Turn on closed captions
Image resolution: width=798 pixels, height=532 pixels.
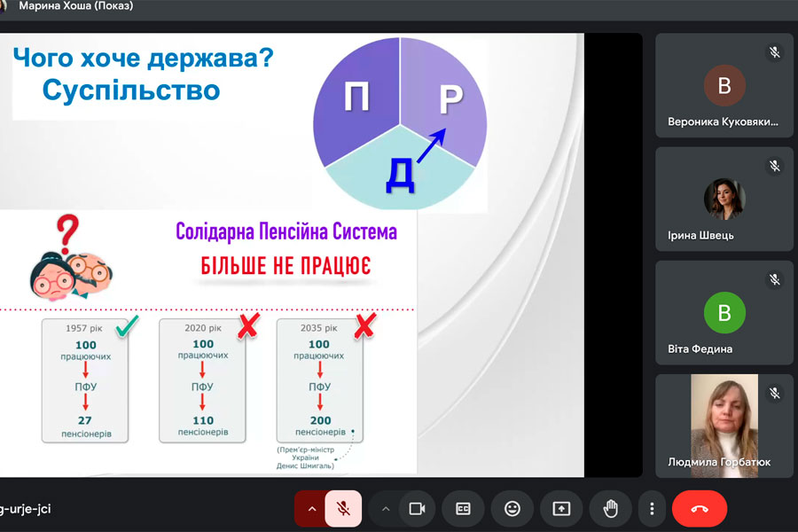point(463,509)
